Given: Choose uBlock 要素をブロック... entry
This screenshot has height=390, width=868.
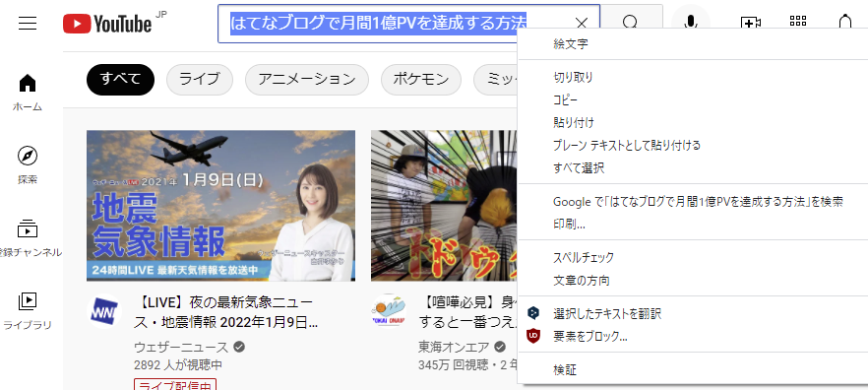Looking at the screenshot, I should (693, 336).
